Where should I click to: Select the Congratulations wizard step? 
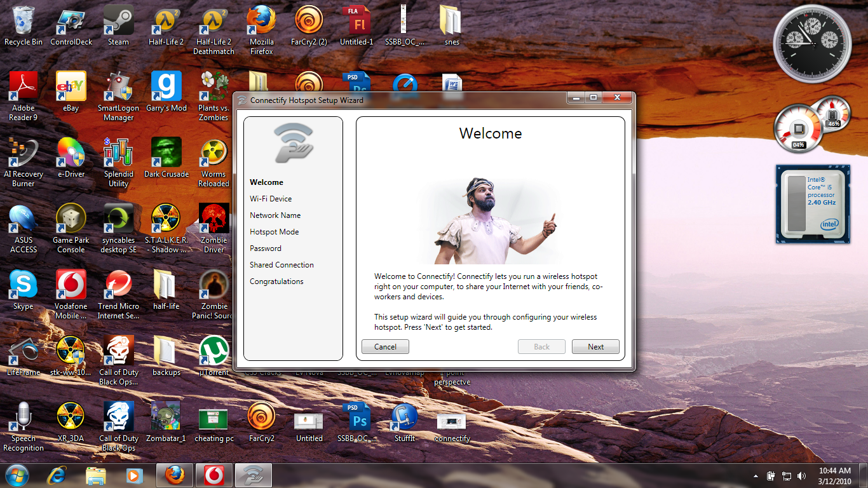[276, 281]
